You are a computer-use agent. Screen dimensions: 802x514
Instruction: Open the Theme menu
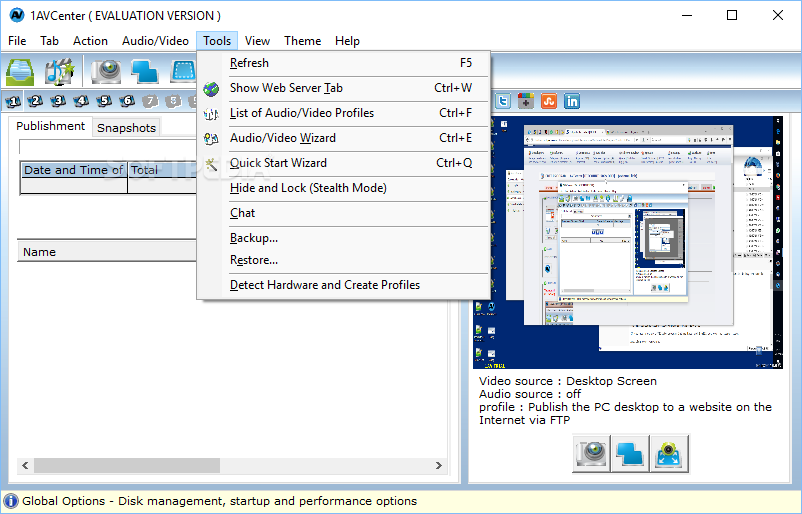[303, 41]
